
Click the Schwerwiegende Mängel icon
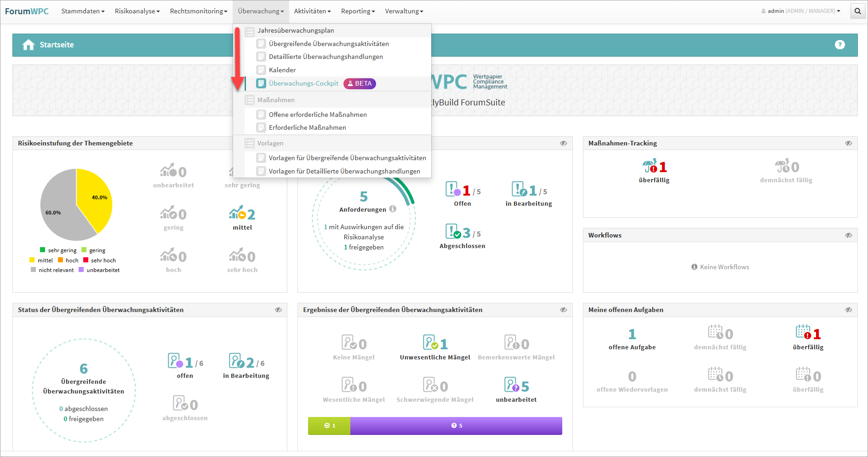click(x=430, y=385)
